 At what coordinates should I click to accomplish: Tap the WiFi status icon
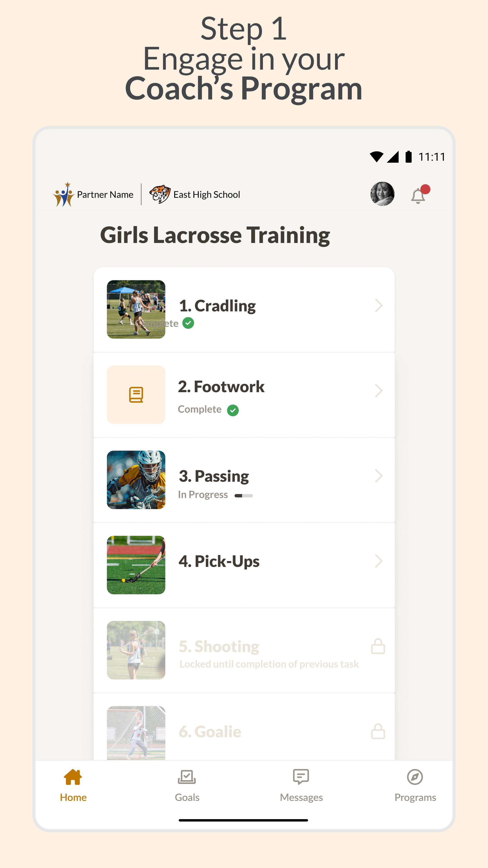coord(377,157)
